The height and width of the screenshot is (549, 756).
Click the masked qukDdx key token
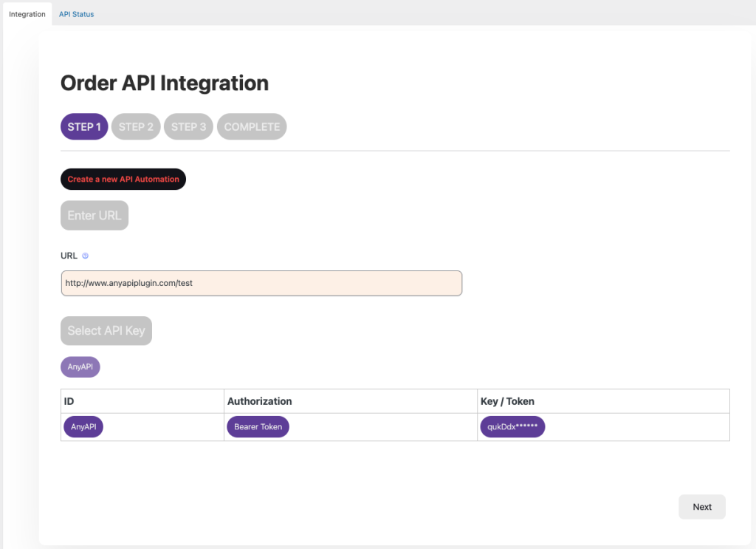click(512, 427)
